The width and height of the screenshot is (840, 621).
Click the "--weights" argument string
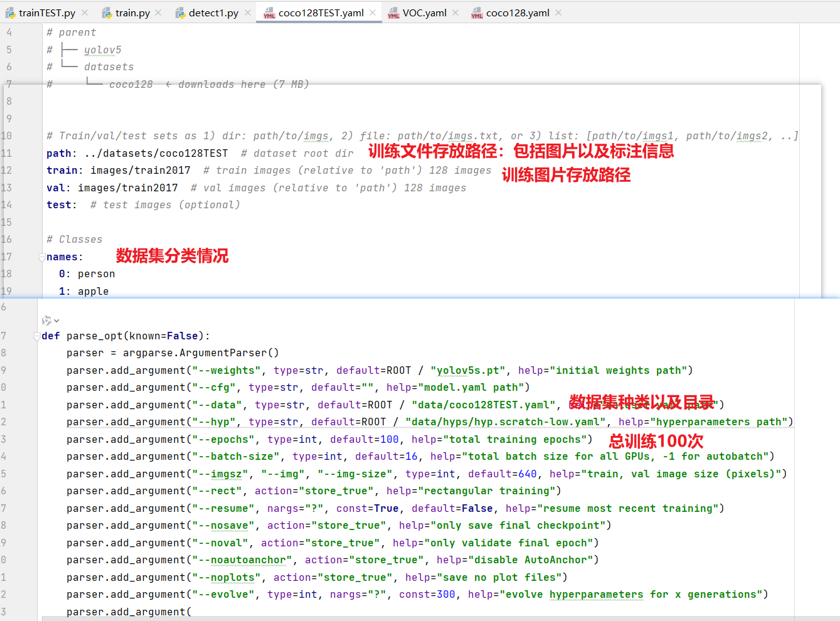[x=226, y=371]
